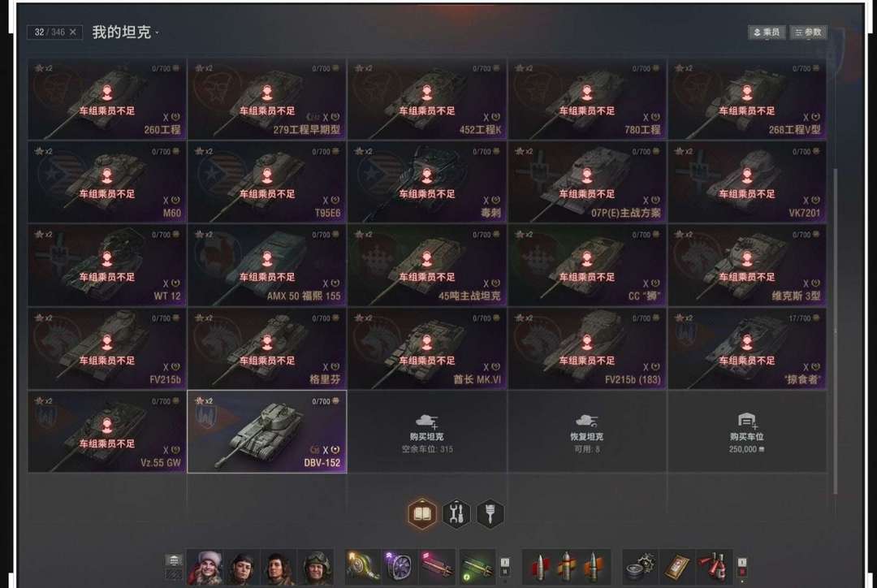Open the field manual book icon
Image resolution: width=877 pixels, height=588 pixels.
[x=422, y=513]
